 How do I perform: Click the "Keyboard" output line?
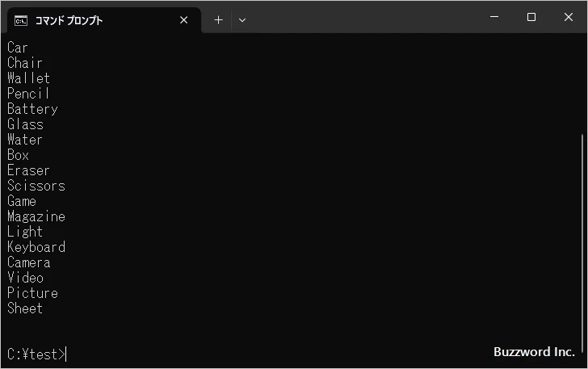click(x=36, y=247)
